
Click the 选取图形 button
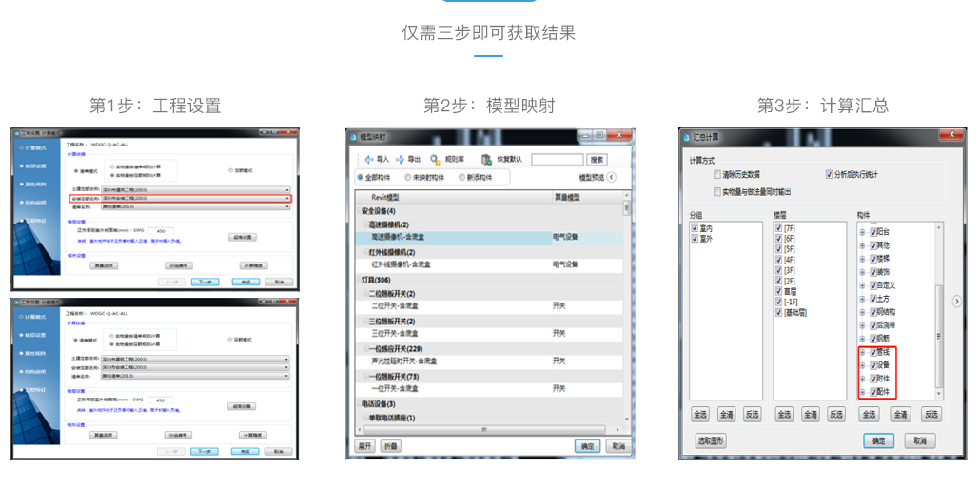tap(711, 441)
